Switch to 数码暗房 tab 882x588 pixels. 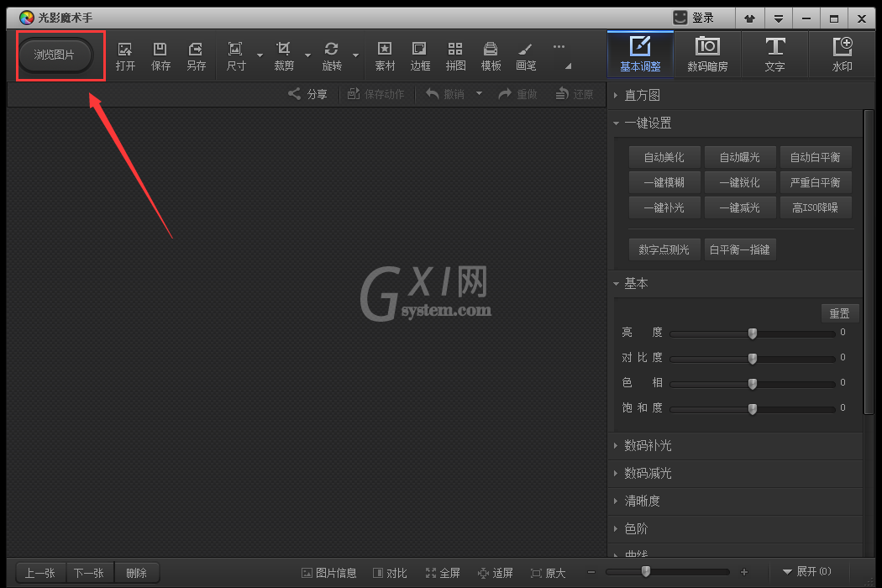pos(707,54)
